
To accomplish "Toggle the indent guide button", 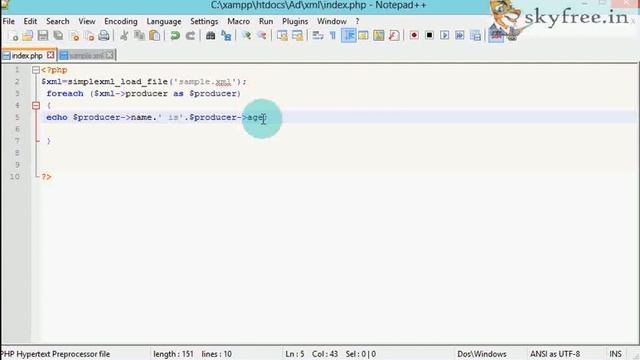I will click(x=349, y=36).
